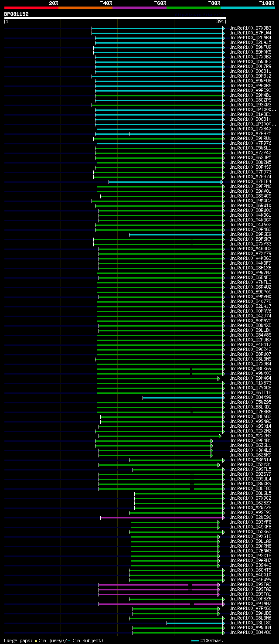The width and height of the screenshot is (279, 644).
Task: Select the UniRef100_Q7XYS3 label
Action: tap(250, 244)
